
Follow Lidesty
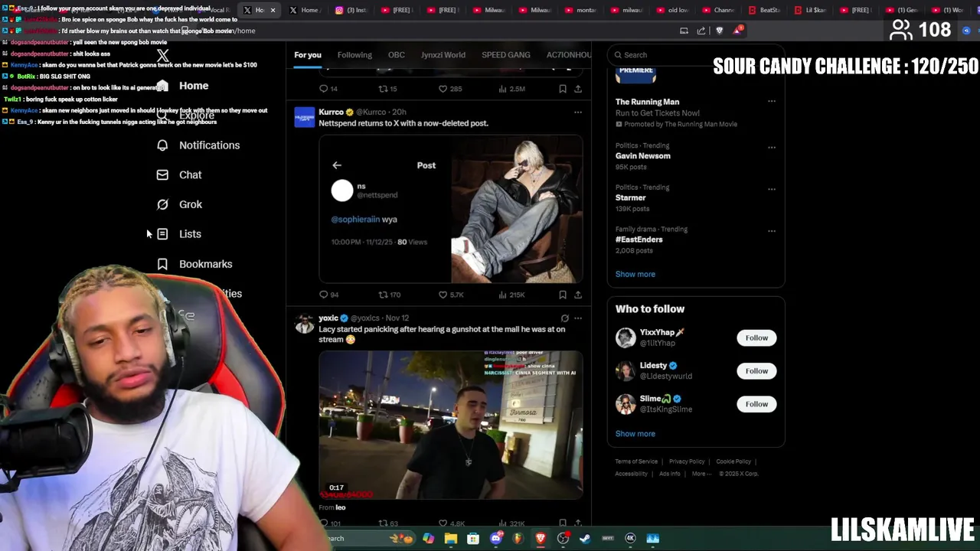pos(756,371)
